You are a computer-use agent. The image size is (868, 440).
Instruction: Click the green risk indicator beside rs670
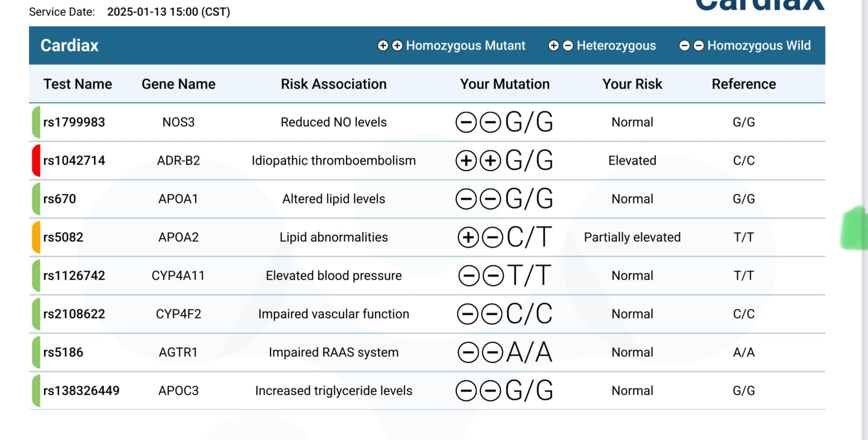pos(36,199)
